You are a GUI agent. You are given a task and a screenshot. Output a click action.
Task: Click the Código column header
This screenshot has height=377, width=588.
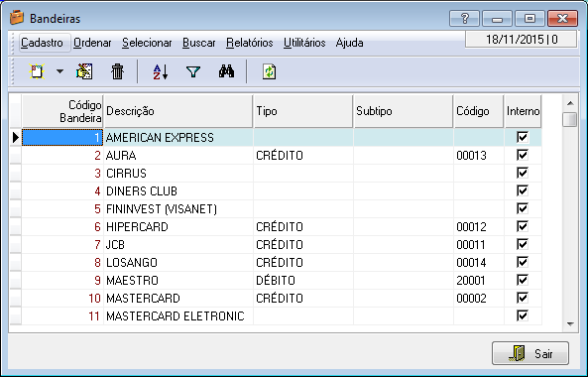(x=479, y=111)
